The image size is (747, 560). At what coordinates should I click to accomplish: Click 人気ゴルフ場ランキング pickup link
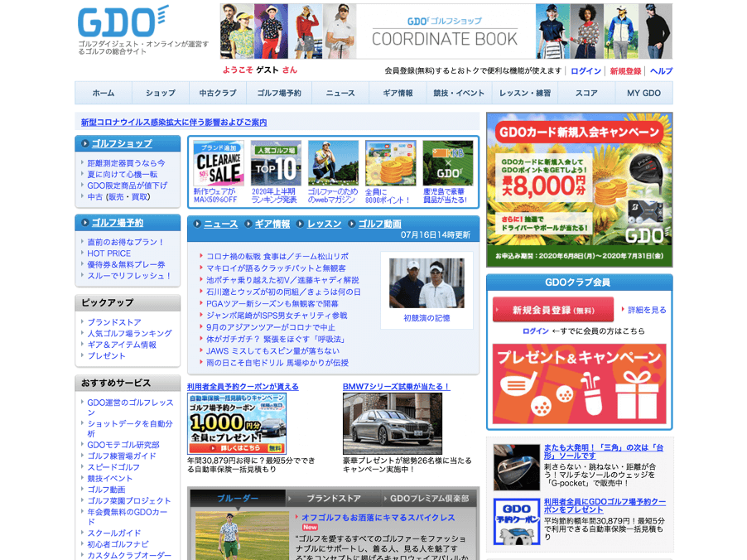(129, 333)
